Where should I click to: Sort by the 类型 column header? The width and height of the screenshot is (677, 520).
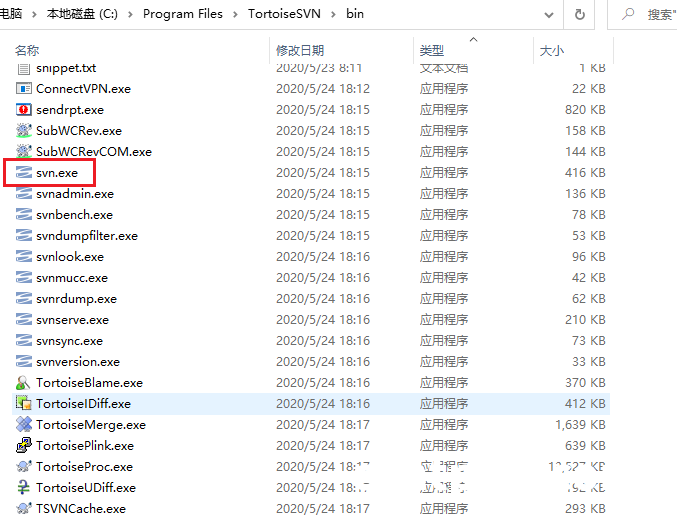coord(432,51)
